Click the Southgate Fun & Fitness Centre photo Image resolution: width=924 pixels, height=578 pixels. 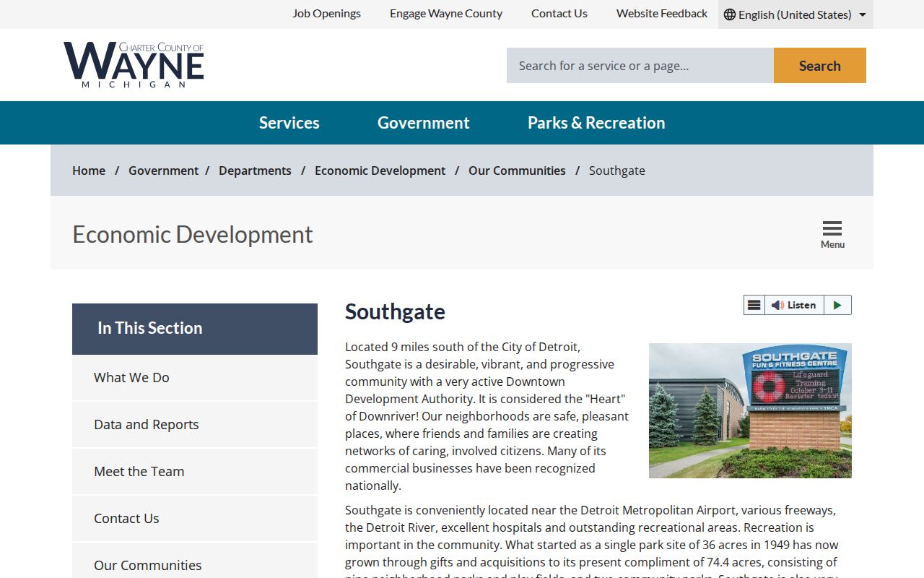pyautogui.click(x=750, y=410)
